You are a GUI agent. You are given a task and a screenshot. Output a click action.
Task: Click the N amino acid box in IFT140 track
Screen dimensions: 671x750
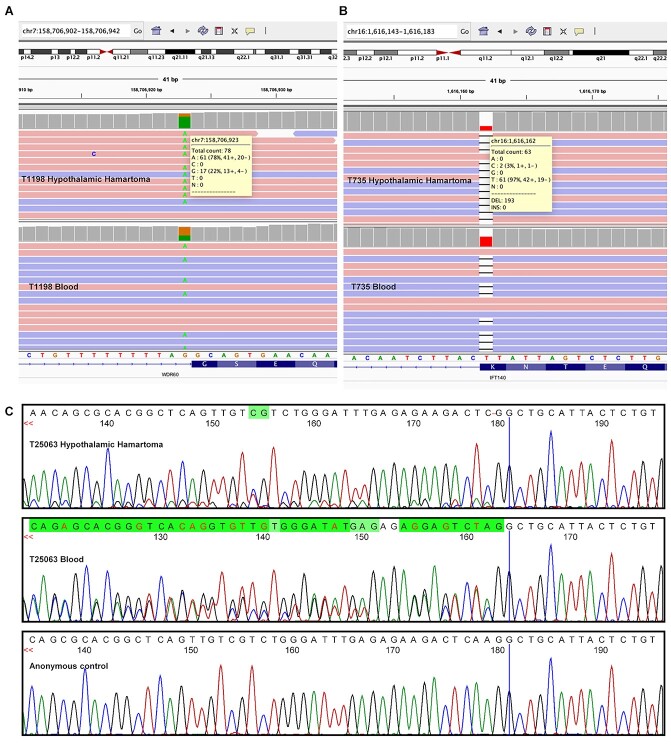click(526, 367)
